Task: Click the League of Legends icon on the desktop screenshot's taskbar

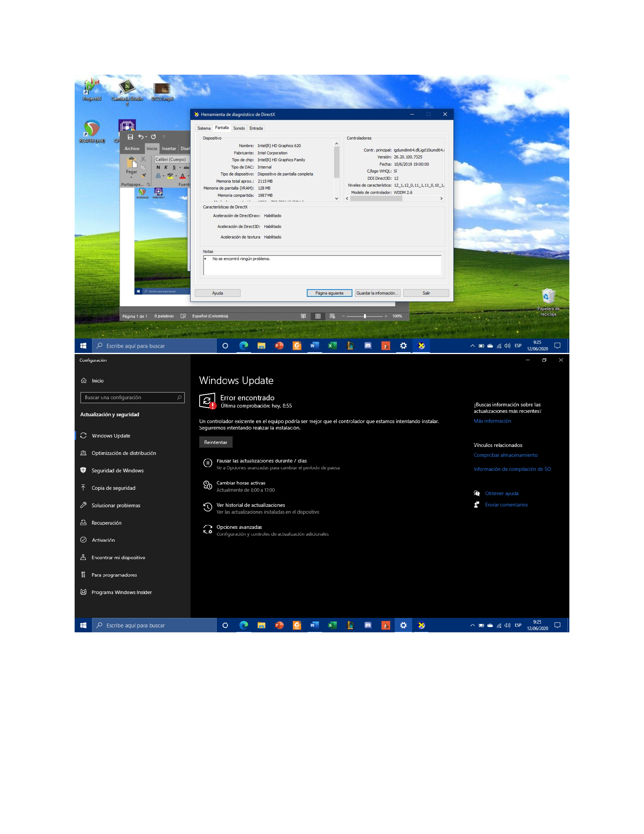Action: tap(350, 346)
